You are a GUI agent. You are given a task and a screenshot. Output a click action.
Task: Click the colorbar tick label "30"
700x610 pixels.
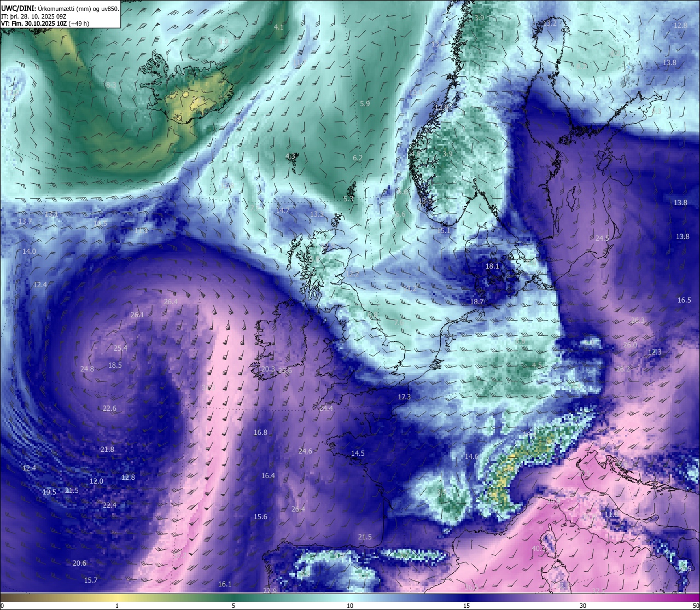point(583,606)
